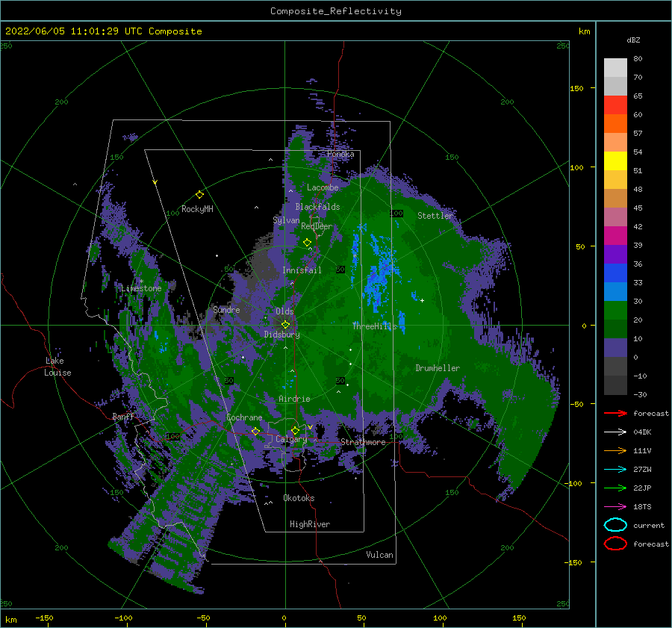672x628 pixels.
Task: Click the yellow radar-center diamond near Didsbury
Action: pyautogui.click(x=285, y=325)
